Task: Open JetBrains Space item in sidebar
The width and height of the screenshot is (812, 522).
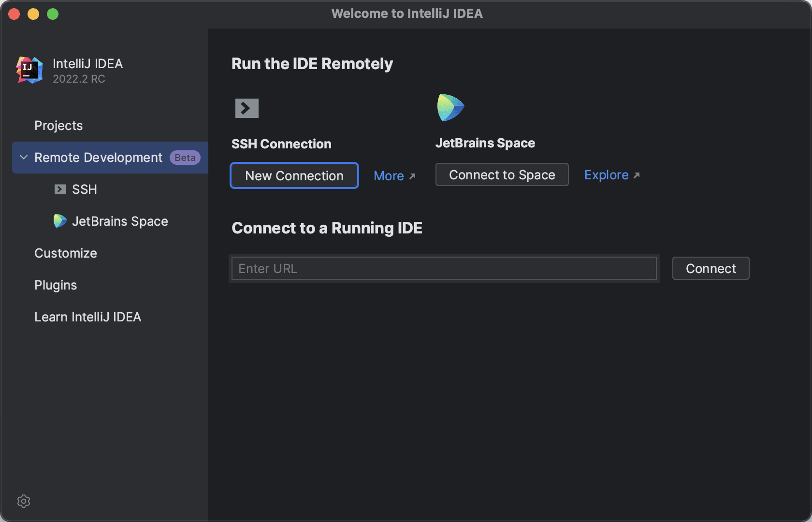Action: click(x=120, y=221)
